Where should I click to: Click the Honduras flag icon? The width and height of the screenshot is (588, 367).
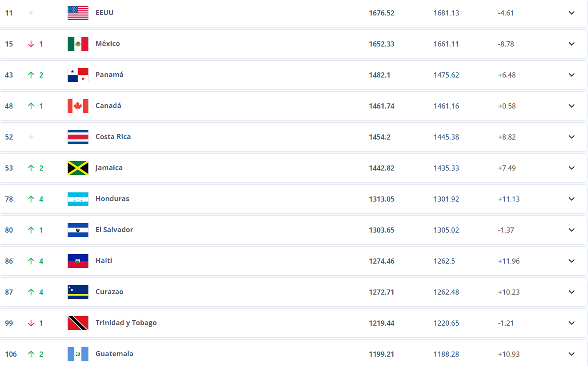click(x=78, y=199)
